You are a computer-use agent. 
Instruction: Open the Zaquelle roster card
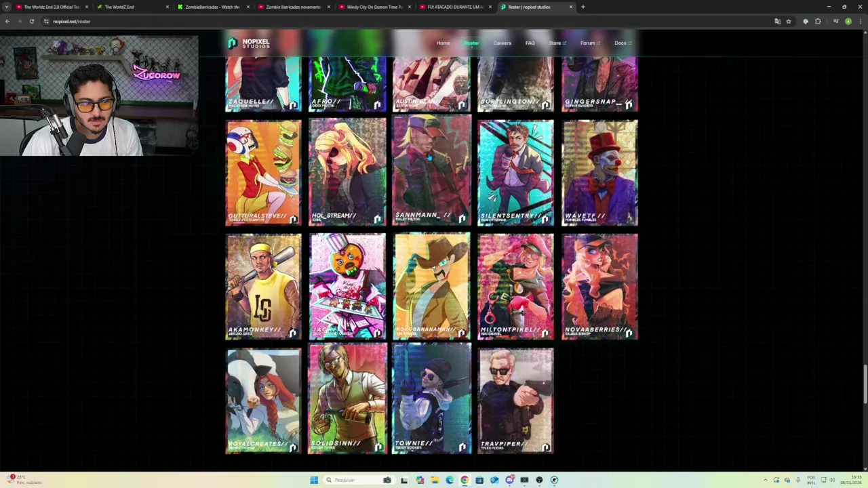(x=263, y=84)
